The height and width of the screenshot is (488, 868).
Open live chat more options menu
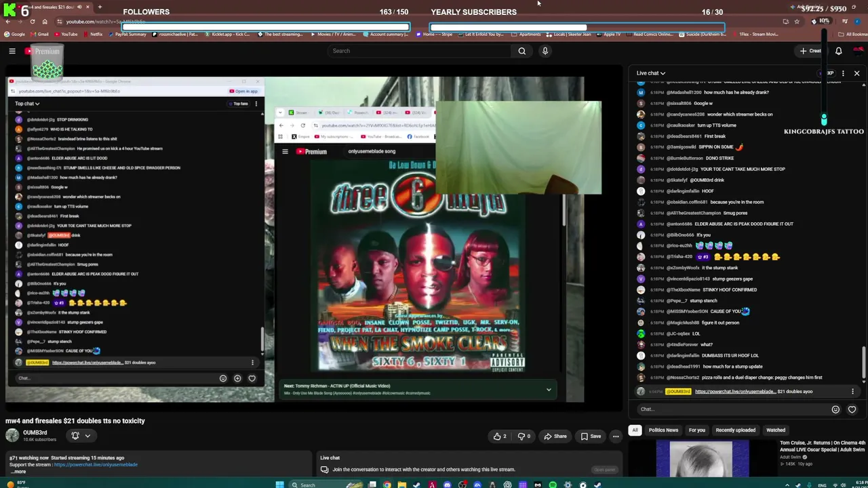pyautogui.click(x=843, y=73)
